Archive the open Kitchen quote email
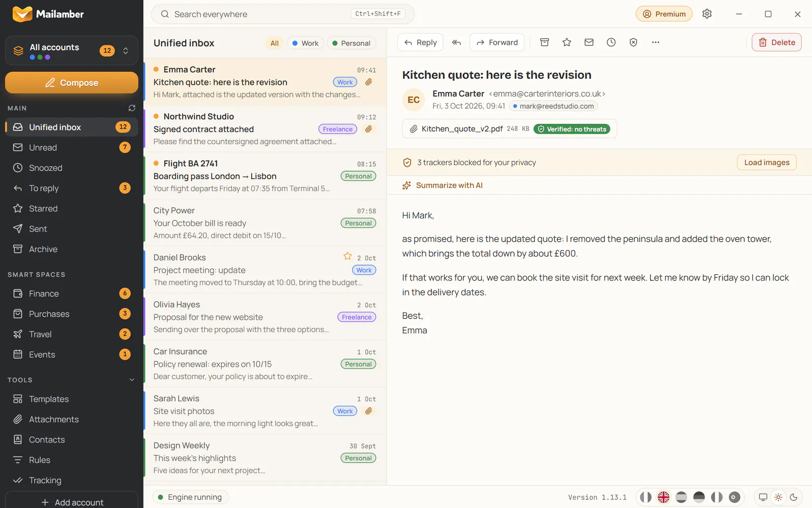The height and width of the screenshot is (508, 812). coord(545,43)
